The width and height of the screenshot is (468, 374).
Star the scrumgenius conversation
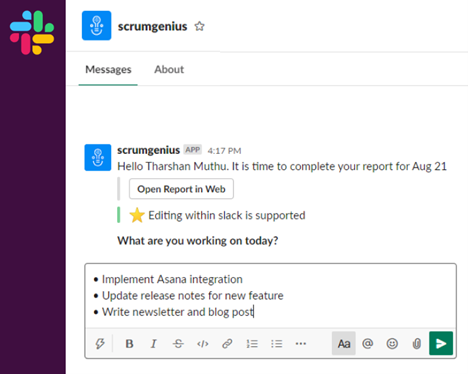pyautogui.click(x=199, y=26)
